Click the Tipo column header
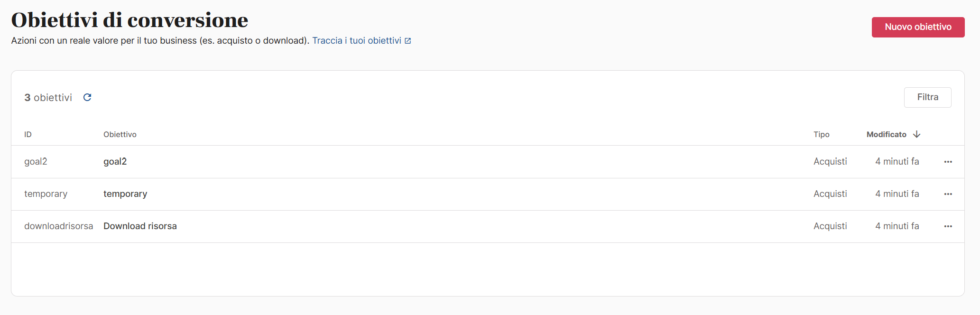The width and height of the screenshot is (980, 315). [x=821, y=134]
